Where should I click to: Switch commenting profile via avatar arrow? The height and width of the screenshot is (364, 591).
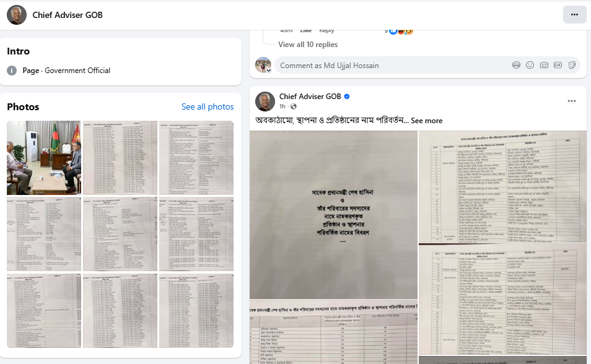268,70
